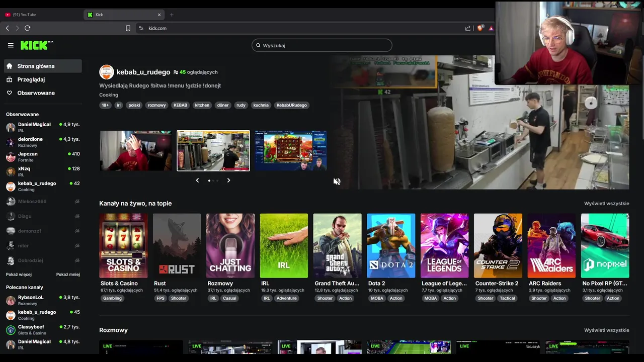Open a new browser tab with plus
This screenshot has width=644, height=362.
click(172, 15)
